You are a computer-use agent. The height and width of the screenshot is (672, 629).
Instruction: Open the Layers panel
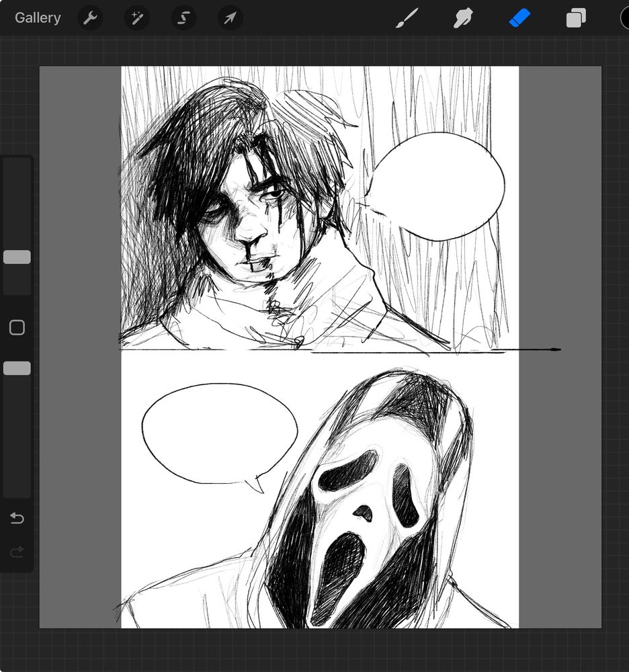576,18
